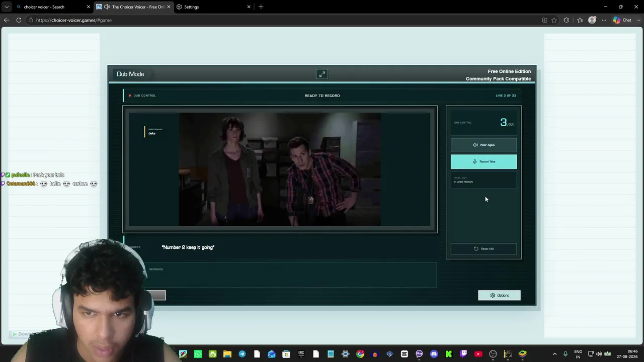Image resolution: width=644 pixels, height=362 pixels.
Task: Open BlueStacks from the taskbar
Action: 522,354
